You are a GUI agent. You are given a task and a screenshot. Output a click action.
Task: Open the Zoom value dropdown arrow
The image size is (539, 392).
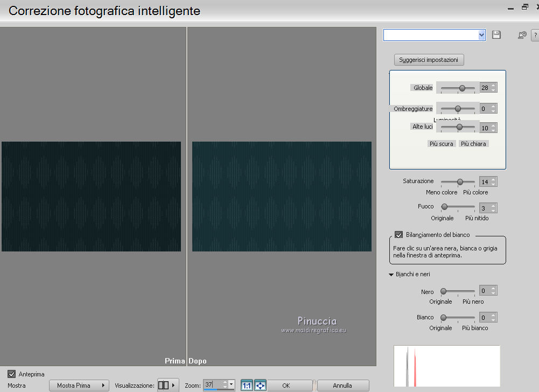232,384
